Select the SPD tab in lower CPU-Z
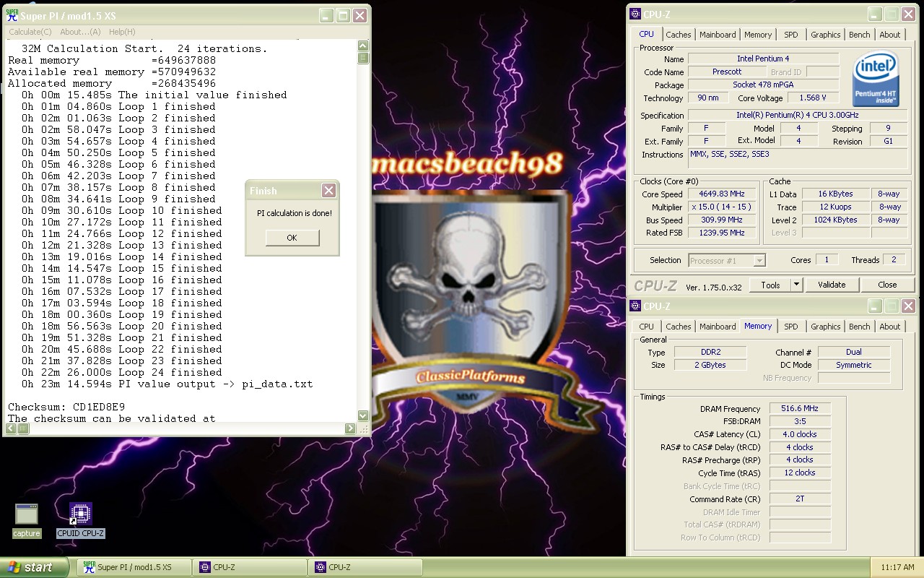Screen dimensions: 924x578 tap(791, 327)
